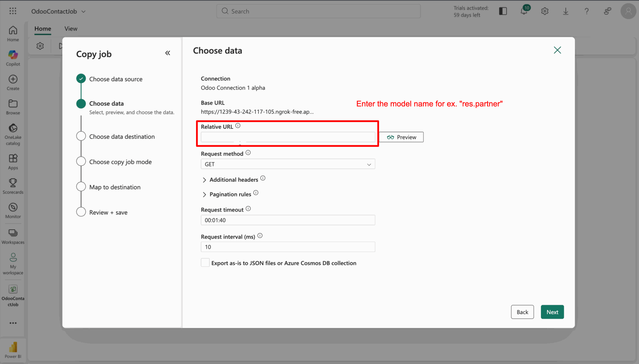This screenshot has height=364, width=639.
Task: Open Scorecards from the sidebar
Action: [13, 186]
